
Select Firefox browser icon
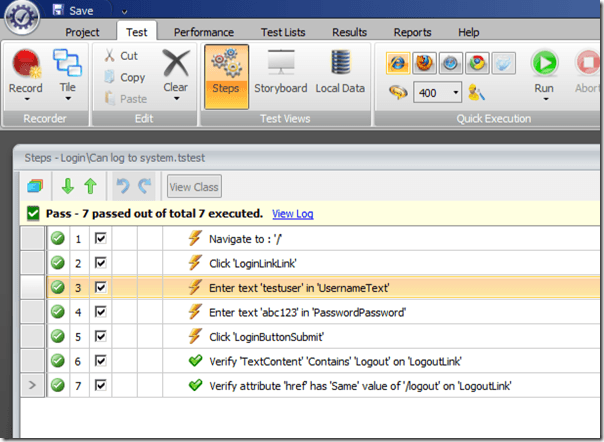point(422,64)
